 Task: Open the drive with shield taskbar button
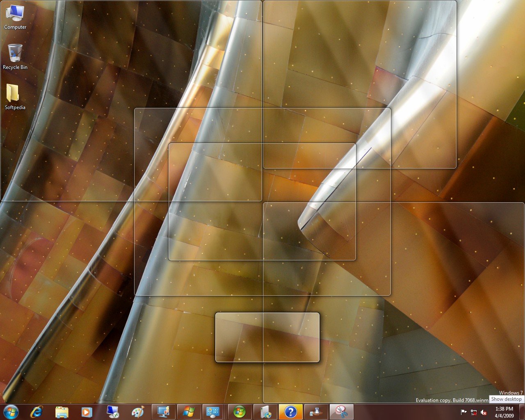pos(265,412)
